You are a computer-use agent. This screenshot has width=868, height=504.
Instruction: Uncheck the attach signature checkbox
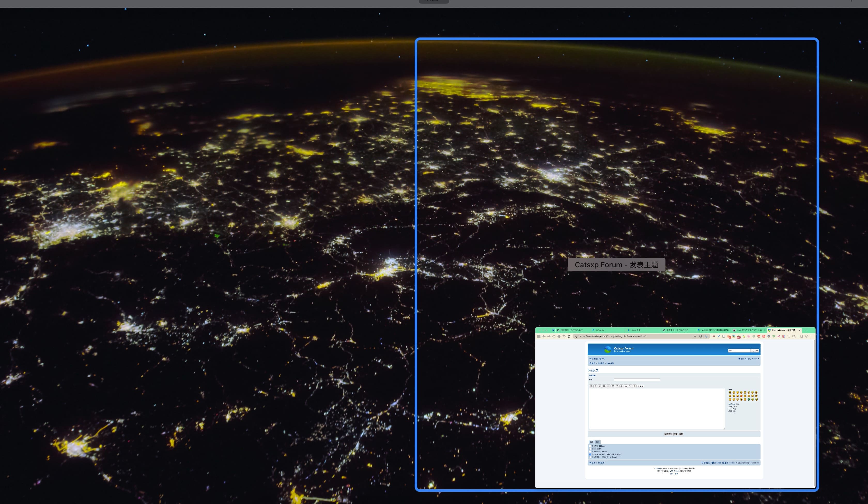click(x=590, y=454)
